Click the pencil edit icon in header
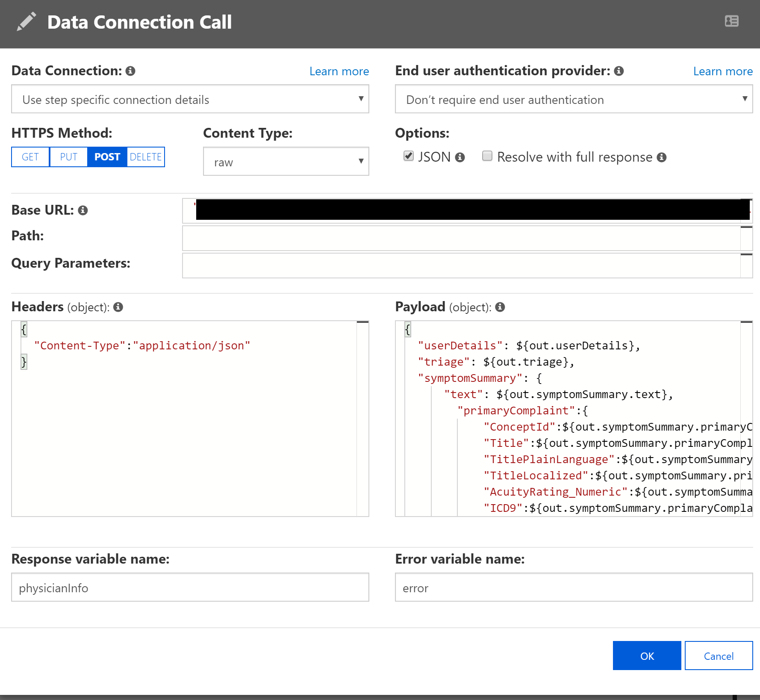This screenshot has height=700, width=760. click(27, 22)
